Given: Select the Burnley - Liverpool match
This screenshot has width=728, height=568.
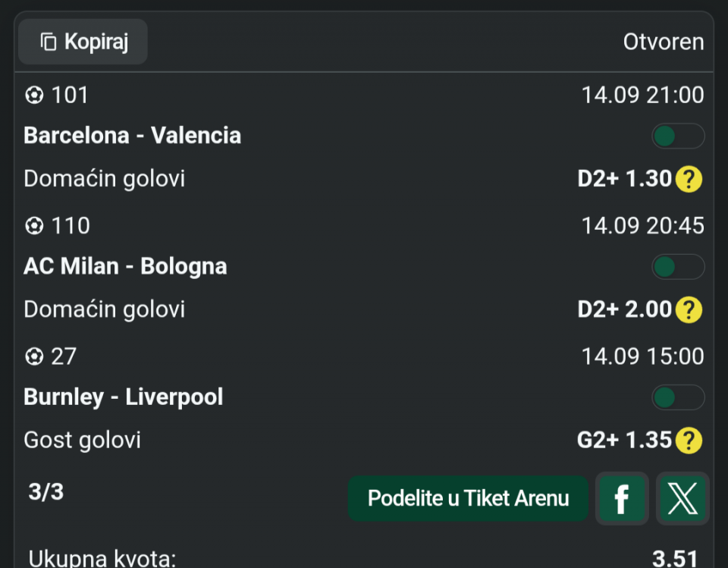Looking at the screenshot, I should (x=124, y=397).
